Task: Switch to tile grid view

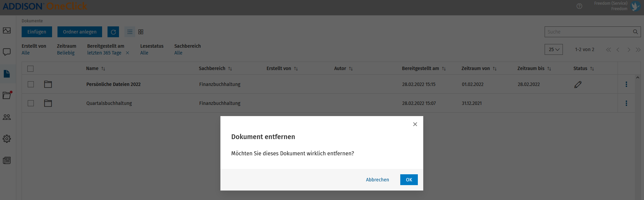Action: 141,32
